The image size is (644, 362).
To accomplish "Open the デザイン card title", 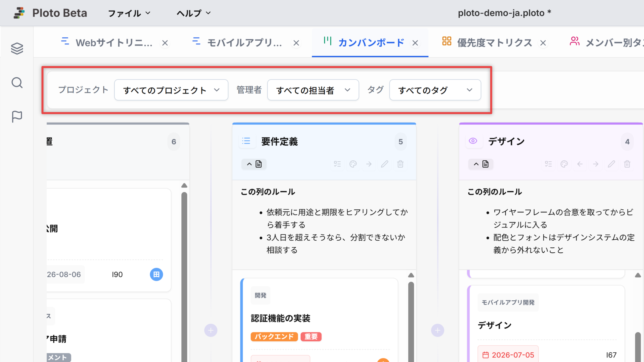I will pyautogui.click(x=495, y=325).
